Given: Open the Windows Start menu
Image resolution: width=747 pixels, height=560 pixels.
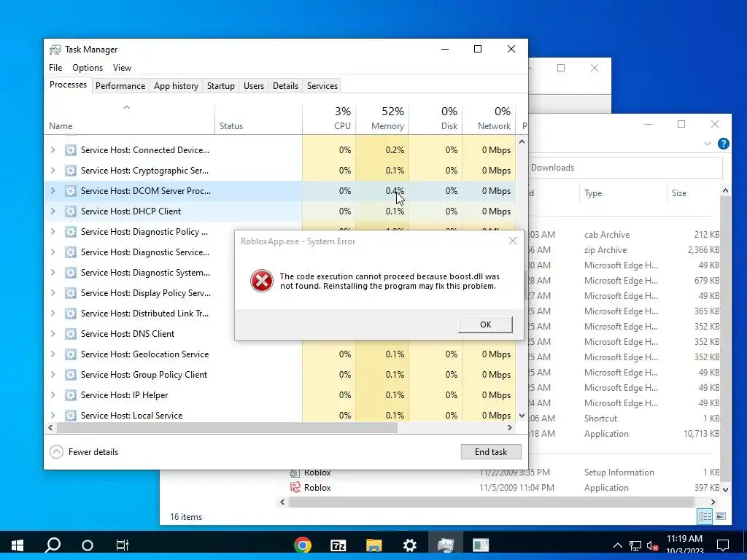Looking at the screenshot, I should click(18, 545).
